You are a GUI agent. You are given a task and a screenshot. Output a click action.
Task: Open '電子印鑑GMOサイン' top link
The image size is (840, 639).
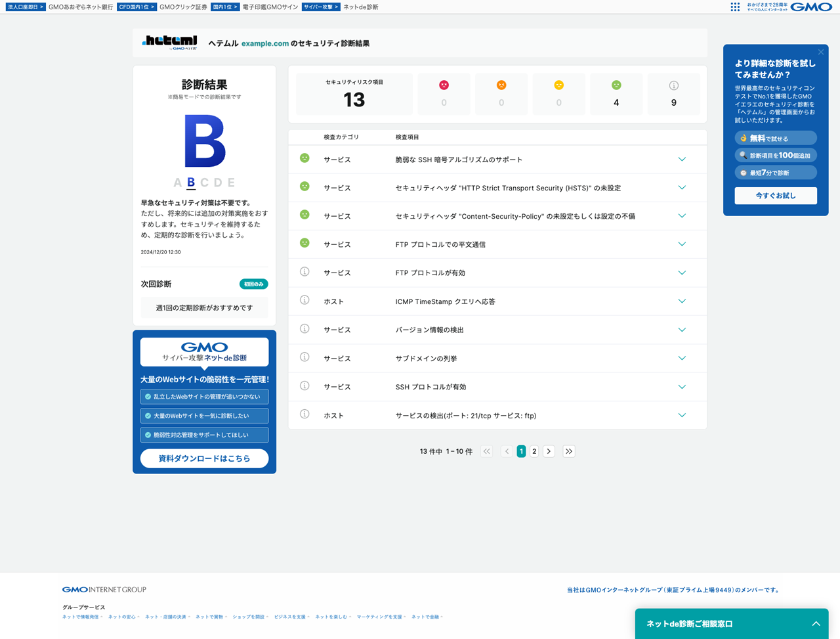[270, 7]
